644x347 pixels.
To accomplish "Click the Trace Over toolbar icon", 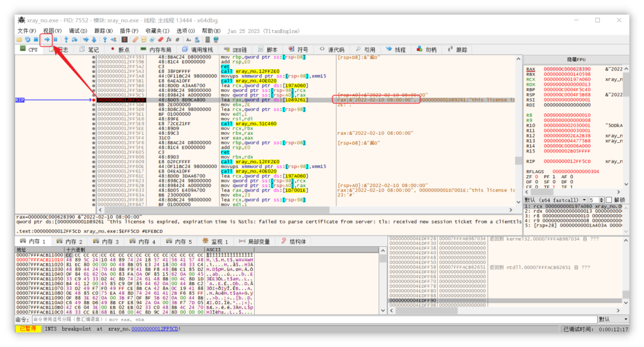I will 94,40.
